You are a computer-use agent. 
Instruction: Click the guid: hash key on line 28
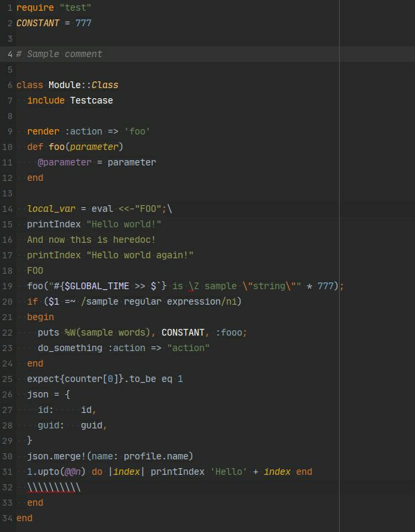[51, 426]
